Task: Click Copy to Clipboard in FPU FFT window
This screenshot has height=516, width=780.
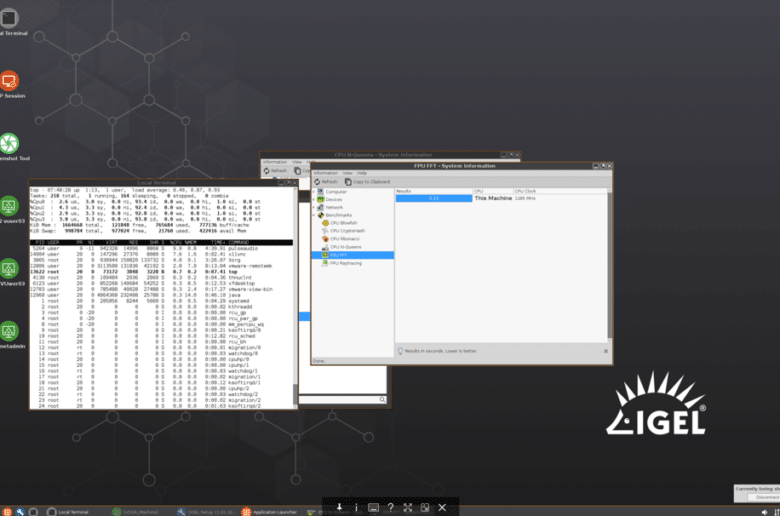Action: pyautogui.click(x=368, y=182)
